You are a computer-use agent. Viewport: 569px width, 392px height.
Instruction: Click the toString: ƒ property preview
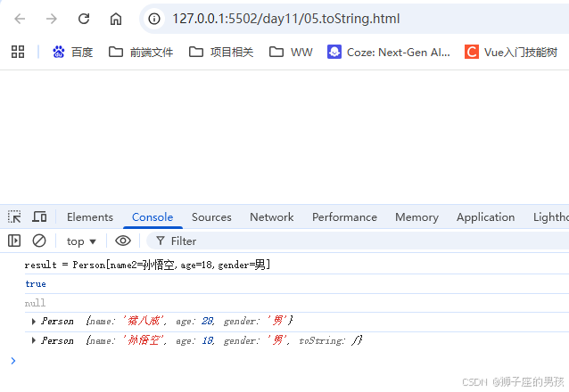(330, 340)
